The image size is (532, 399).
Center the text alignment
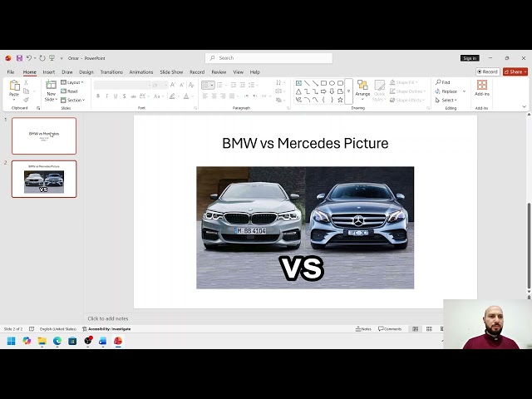click(214, 96)
